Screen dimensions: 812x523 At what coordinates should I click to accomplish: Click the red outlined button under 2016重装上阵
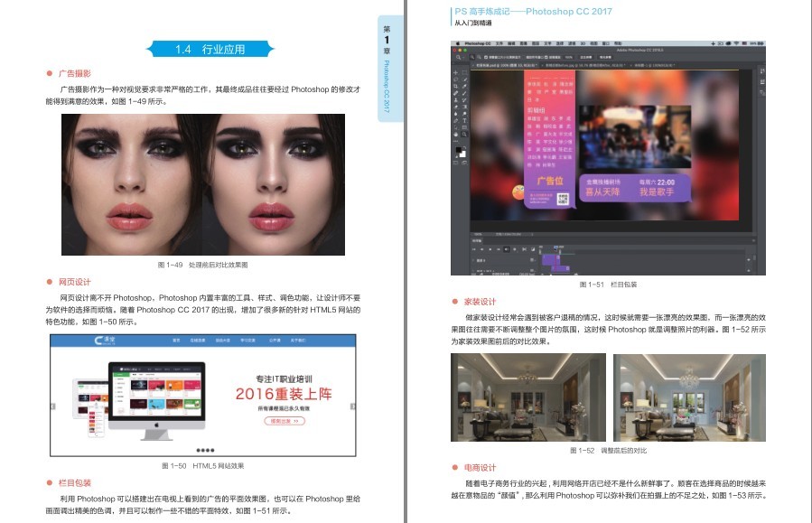pos(285,421)
